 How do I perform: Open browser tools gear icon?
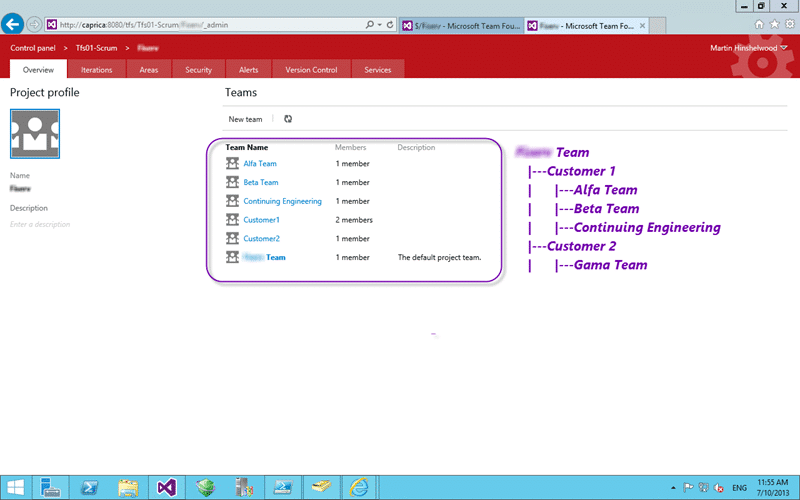(x=790, y=24)
